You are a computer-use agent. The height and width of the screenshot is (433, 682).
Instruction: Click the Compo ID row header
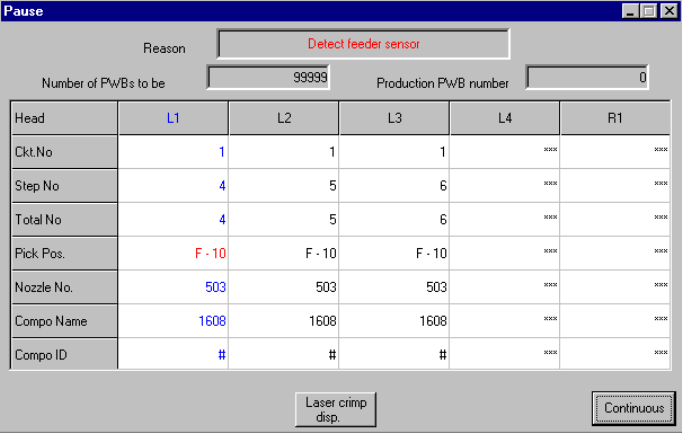(64, 355)
